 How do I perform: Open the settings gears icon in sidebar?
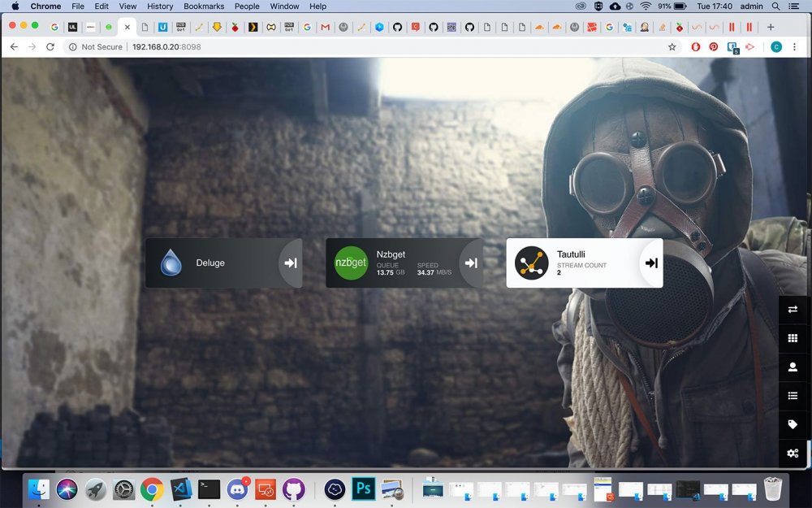pyautogui.click(x=793, y=453)
